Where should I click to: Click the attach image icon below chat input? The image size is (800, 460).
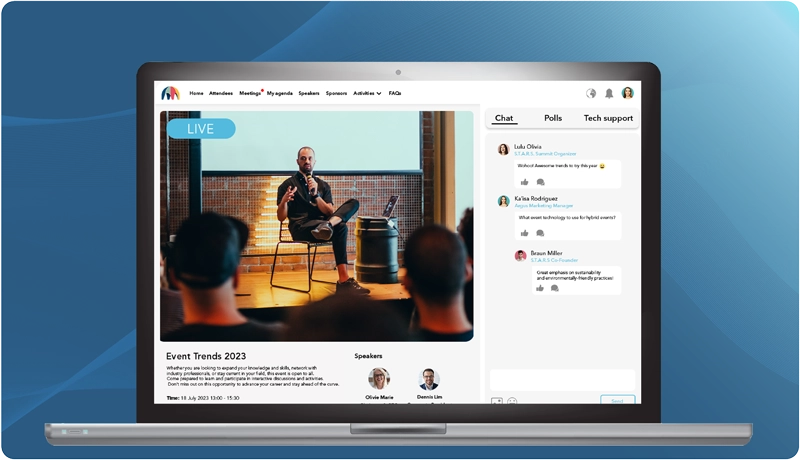(x=497, y=401)
